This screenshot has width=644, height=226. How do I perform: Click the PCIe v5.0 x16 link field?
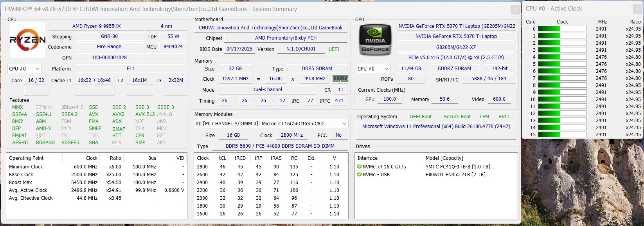(x=456, y=58)
